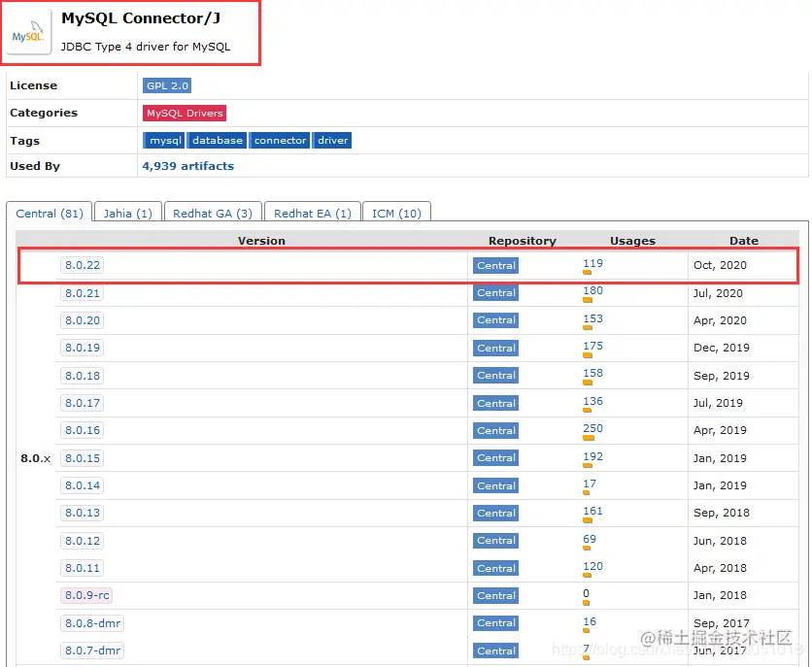Click the Usages column header
The width and height of the screenshot is (812, 667).
(x=632, y=241)
